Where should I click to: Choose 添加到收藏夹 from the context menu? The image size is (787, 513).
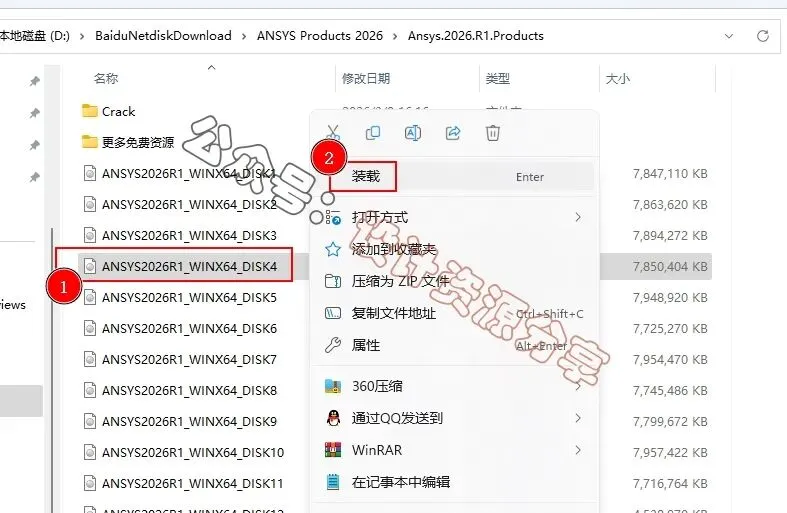[454, 249]
